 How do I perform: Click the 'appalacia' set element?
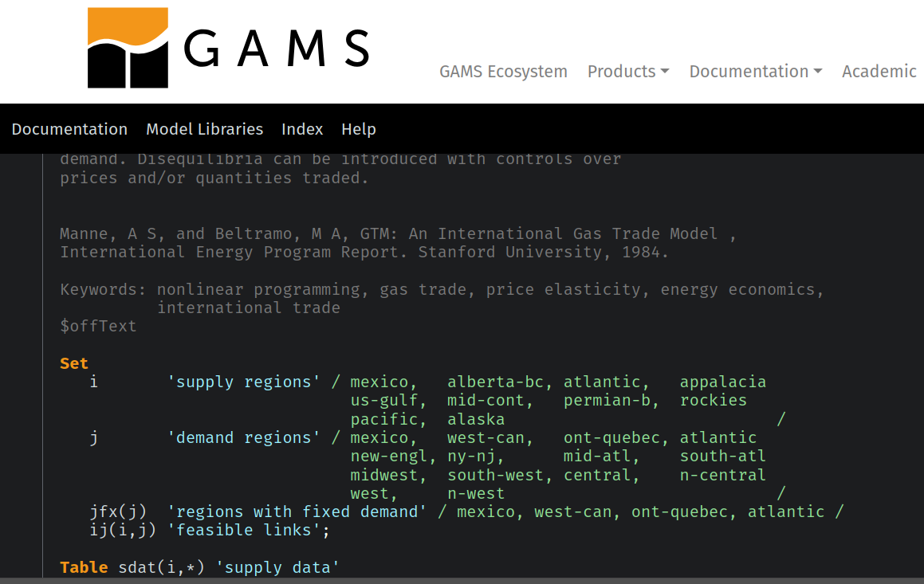click(x=723, y=382)
